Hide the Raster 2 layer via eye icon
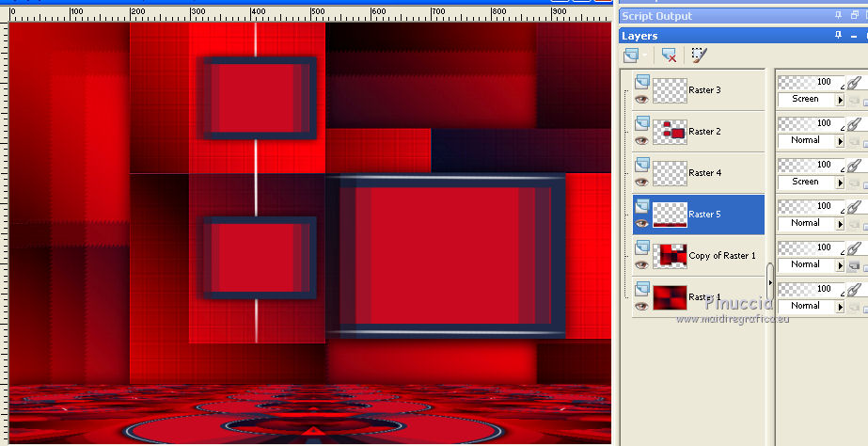The width and height of the screenshot is (868, 446). coord(641,141)
